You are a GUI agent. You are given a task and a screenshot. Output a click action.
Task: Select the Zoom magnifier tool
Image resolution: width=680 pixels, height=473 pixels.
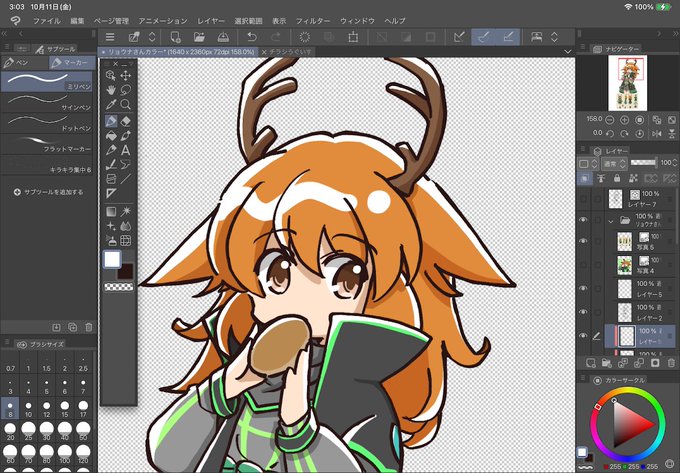tap(126, 104)
